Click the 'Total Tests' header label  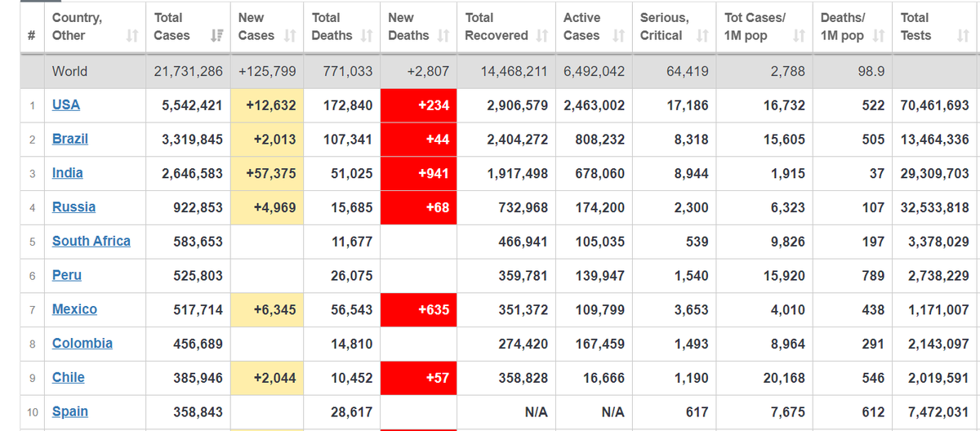tap(915, 27)
